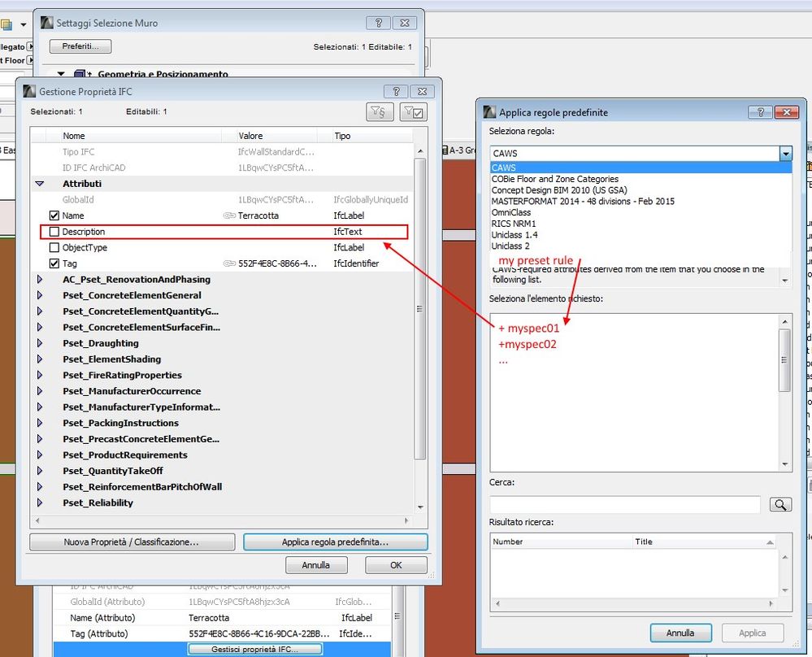Image resolution: width=812 pixels, height=657 pixels.
Task: Click the search magnifier button next to Cerca
Action: 781,504
